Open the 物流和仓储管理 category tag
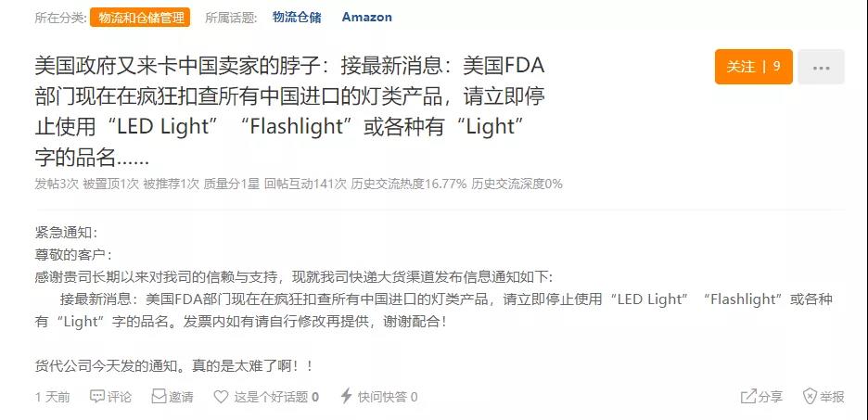The width and height of the screenshot is (868, 420). (139, 17)
